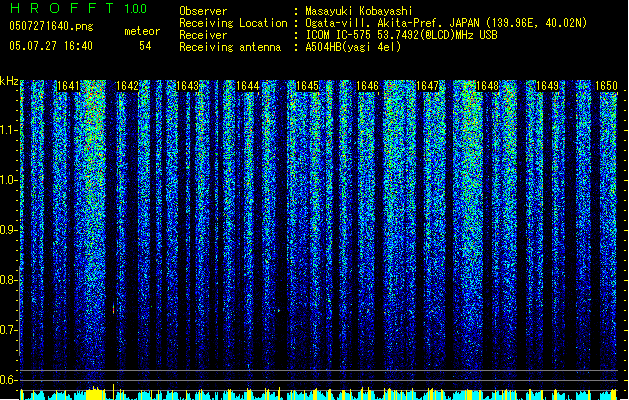Click the red meteor echo near 1642
Image resolution: width=629 pixels, height=400 pixels.
click(x=114, y=309)
